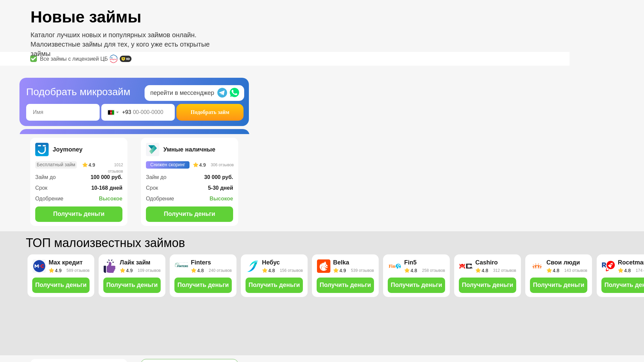Click the black ID badge icon

[x=125, y=59]
